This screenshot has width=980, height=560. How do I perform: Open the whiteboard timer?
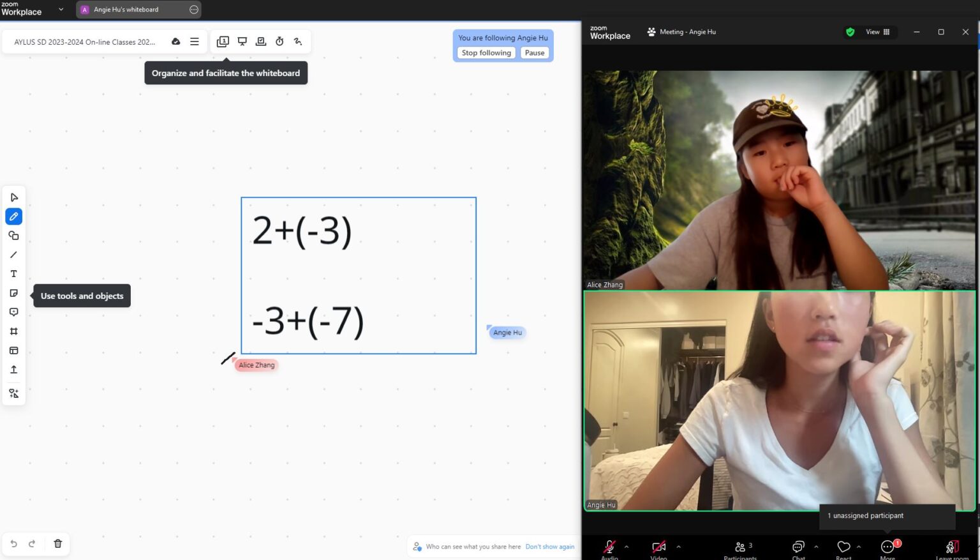(279, 42)
